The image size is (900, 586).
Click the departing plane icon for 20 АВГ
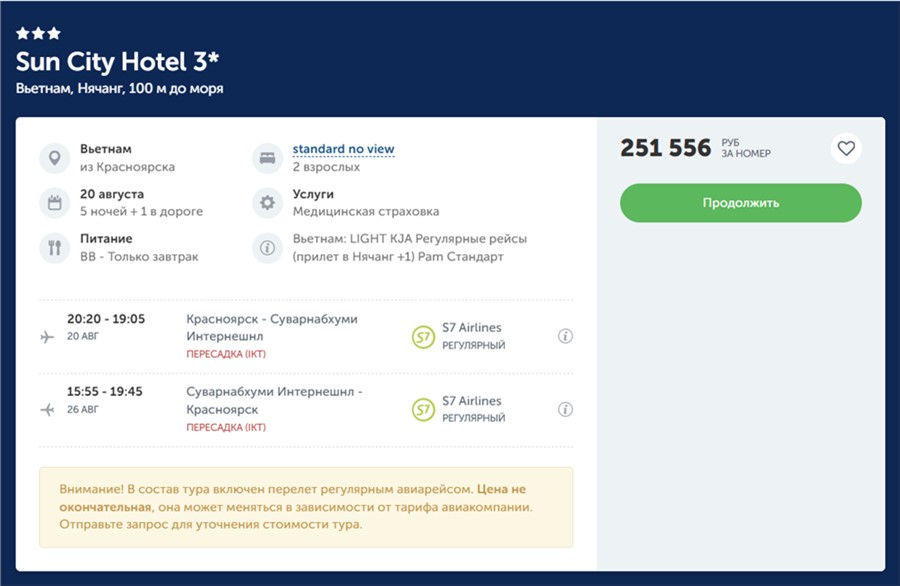tap(47, 337)
